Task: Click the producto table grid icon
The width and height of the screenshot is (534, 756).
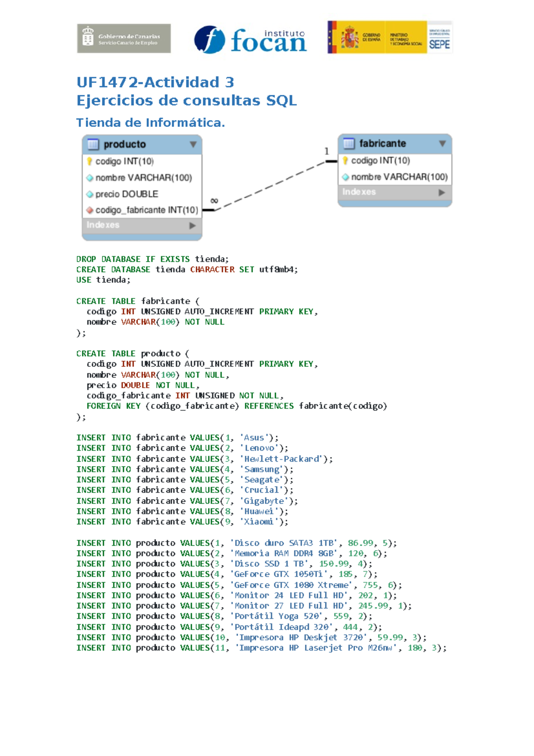Action: click(93, 144)
